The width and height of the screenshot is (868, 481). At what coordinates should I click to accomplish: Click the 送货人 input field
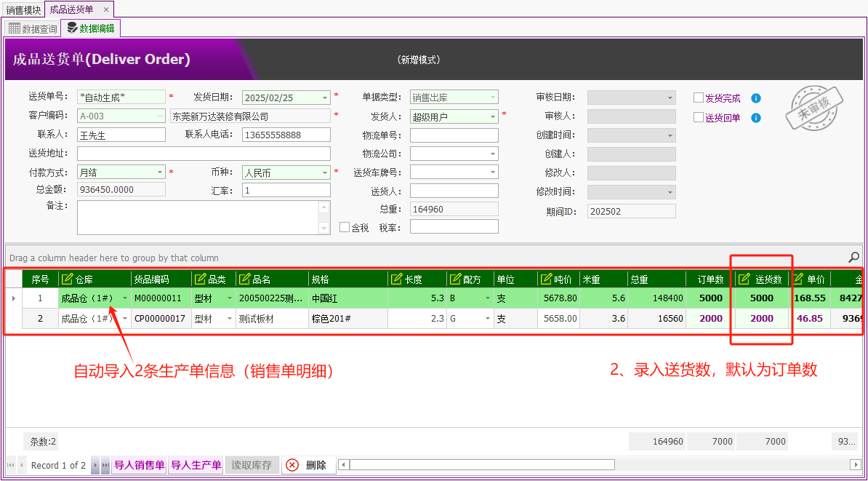454,191
